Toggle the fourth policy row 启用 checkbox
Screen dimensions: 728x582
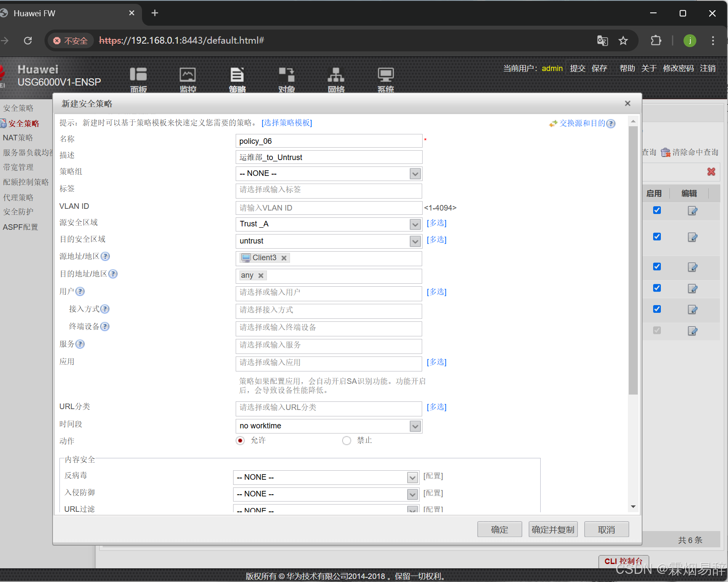[657, 288]
